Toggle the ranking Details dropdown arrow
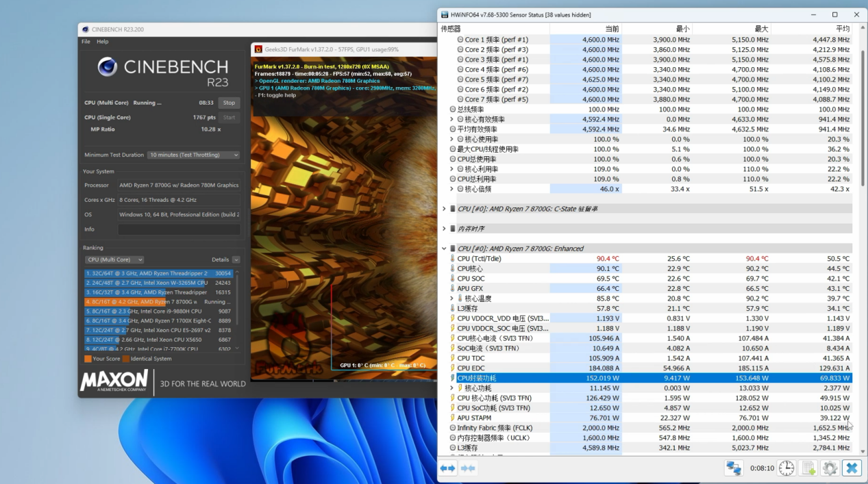Screen dimensions: 868x484 [x=236, y=260]
